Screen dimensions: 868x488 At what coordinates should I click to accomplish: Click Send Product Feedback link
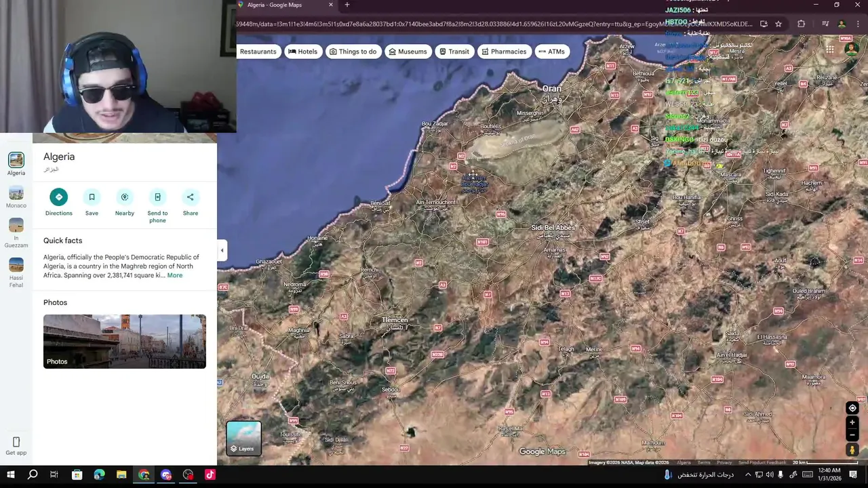click(x=762, y=462)
